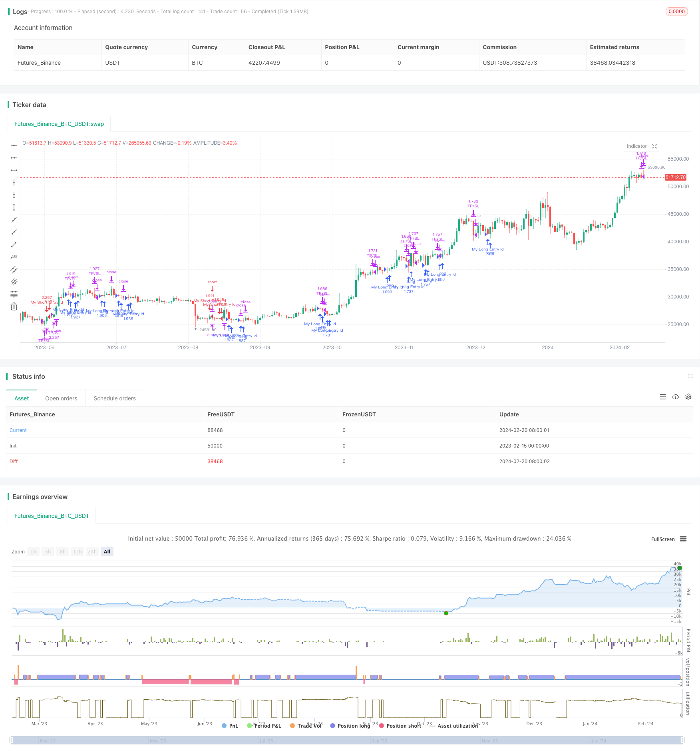Image resolution: width=700 pixels, height=756 pixels.
Task: Open the Indicator menu on the chart
Action: coord(637,146)
